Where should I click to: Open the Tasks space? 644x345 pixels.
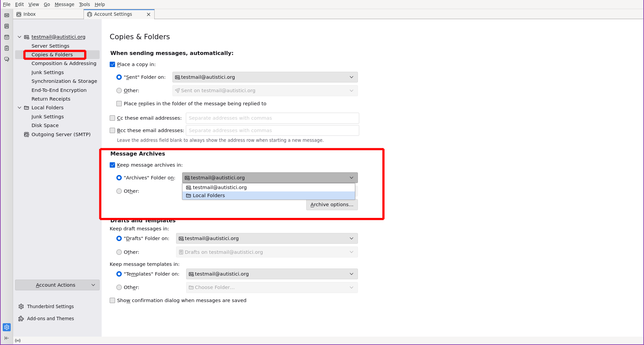pos(7,48)
